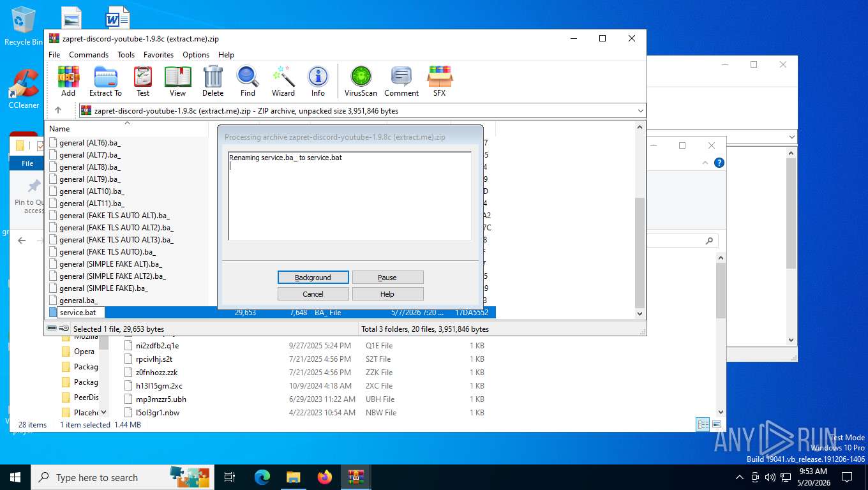Open the Commands menu

tap(89, 55)
